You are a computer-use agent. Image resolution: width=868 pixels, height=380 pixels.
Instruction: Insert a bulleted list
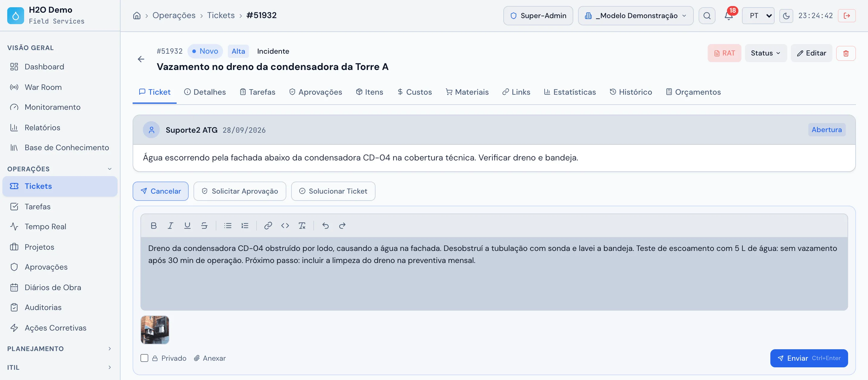pyautogui.click(x=228, y=226)
